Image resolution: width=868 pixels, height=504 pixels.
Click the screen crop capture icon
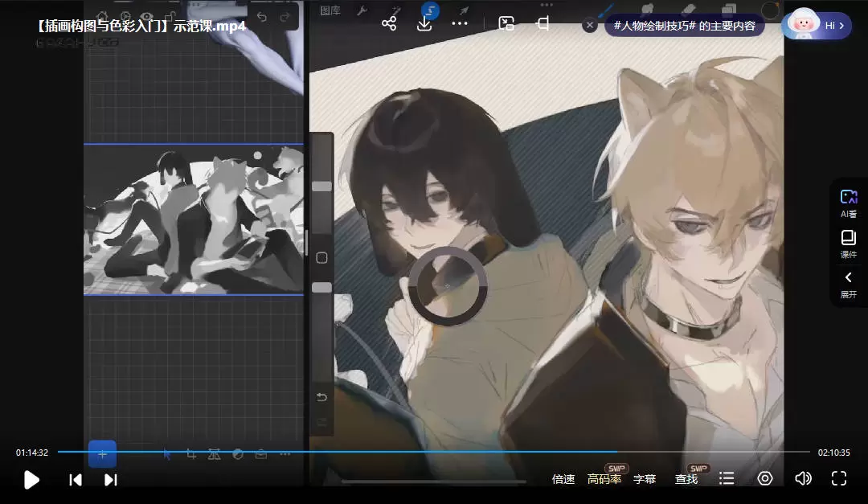(542, 23)
